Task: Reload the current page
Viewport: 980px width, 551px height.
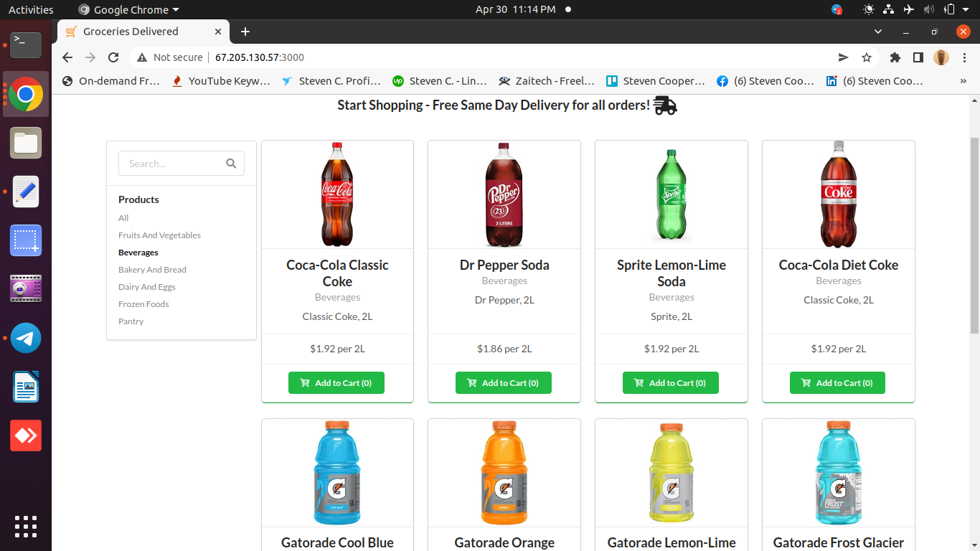Action: (x=113, y=57)
